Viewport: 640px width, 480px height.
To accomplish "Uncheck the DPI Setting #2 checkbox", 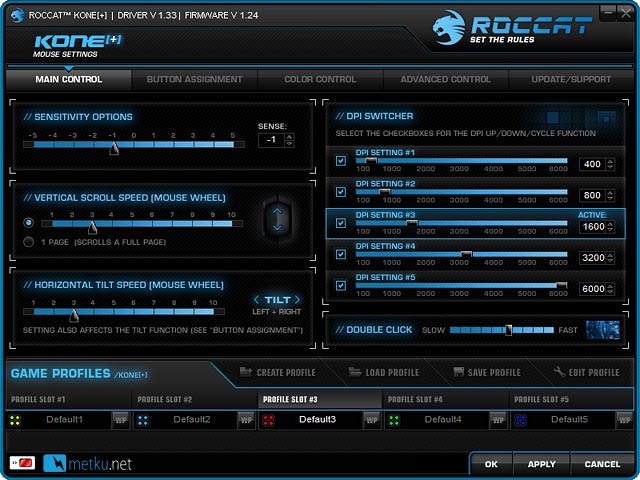I will pyautogui.click(x=341, y=192).
